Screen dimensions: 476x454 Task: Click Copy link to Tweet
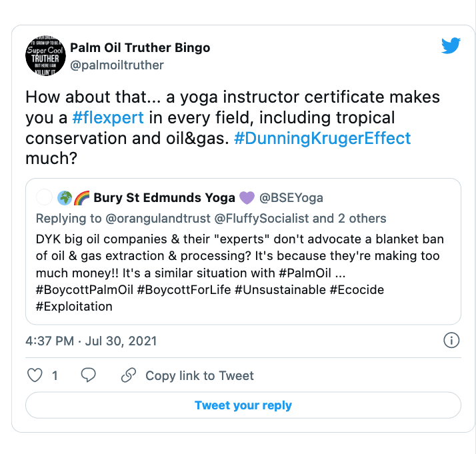pos(199,376)
